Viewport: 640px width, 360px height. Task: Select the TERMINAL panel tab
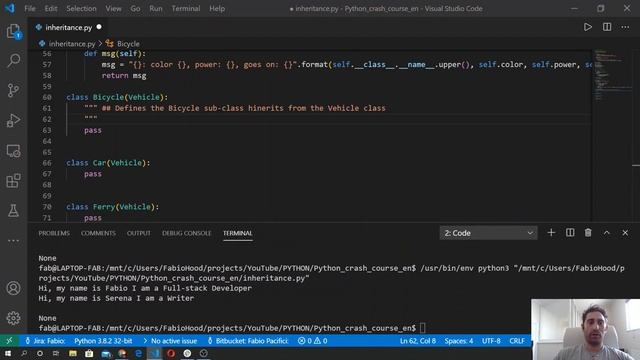click(x=238, y=233)
